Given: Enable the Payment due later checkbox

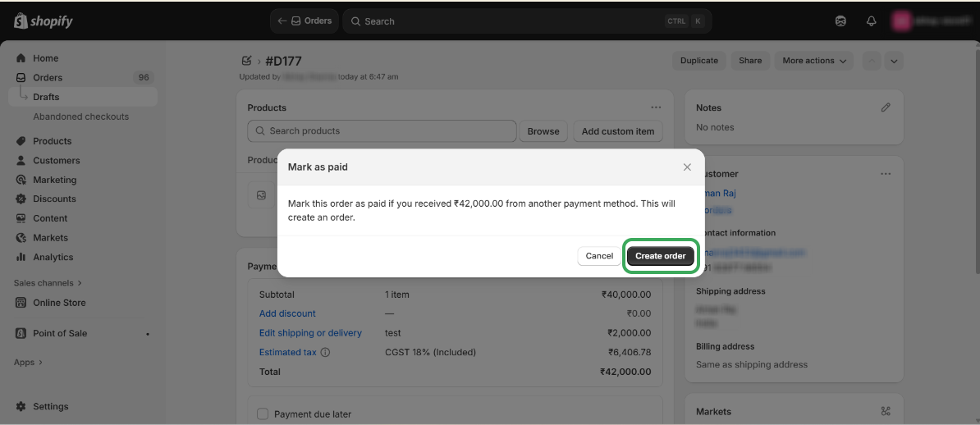Looking at the screenshot, I should tap(263, 414).
